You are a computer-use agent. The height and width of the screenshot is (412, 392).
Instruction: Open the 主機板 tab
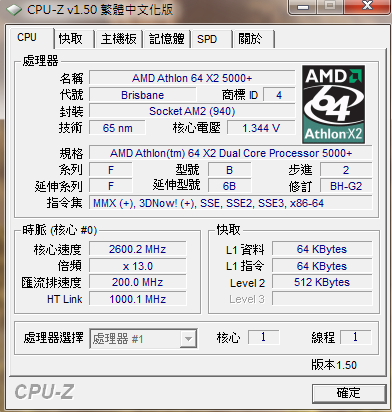point(119,39)
